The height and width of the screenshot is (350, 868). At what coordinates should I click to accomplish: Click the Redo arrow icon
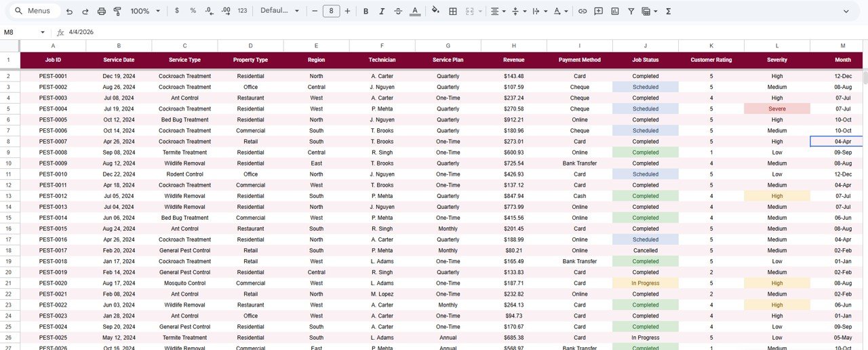click(85, 12)
